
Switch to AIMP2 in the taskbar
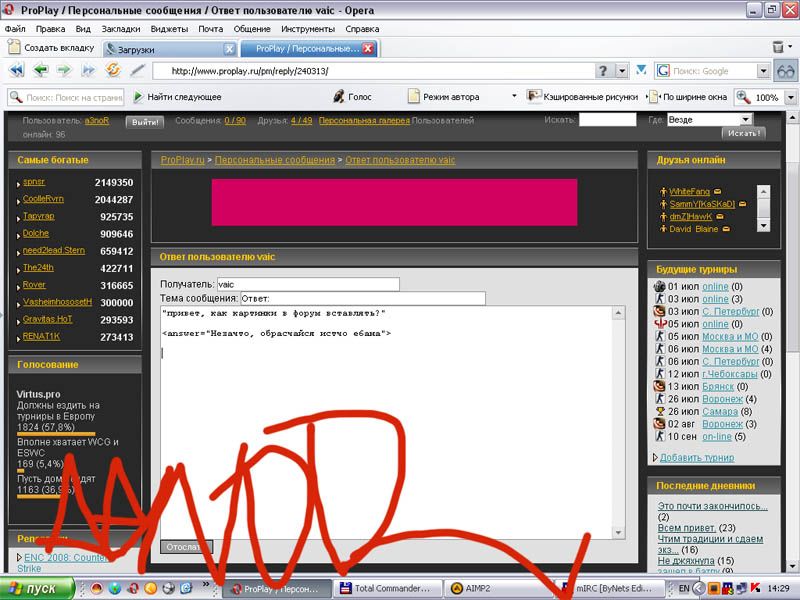tap(497, 588)
